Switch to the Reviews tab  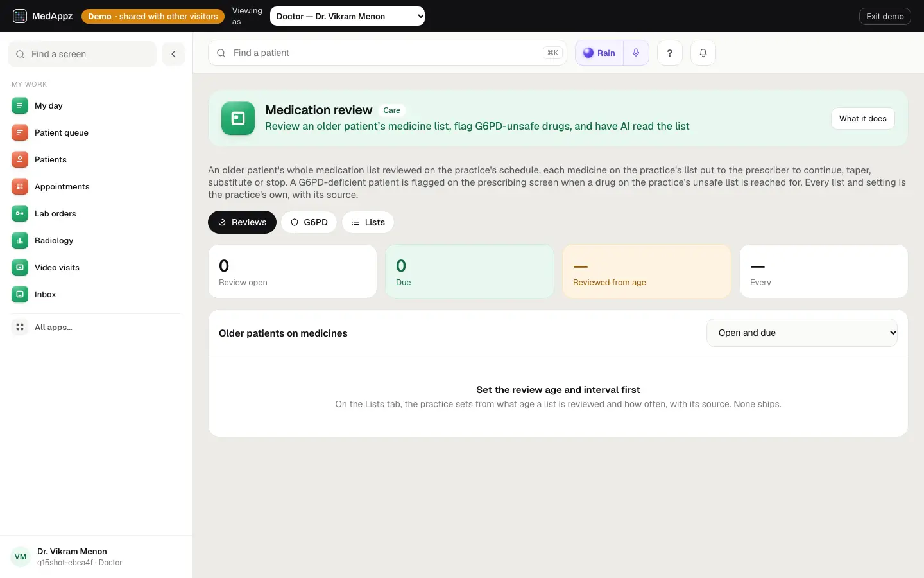242,222
